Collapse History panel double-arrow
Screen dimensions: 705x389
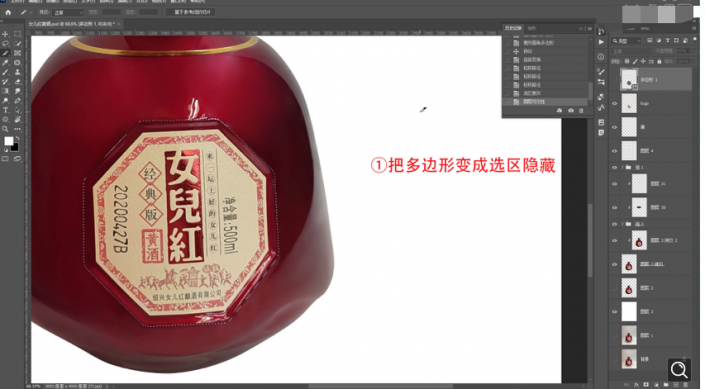(581, 28)
